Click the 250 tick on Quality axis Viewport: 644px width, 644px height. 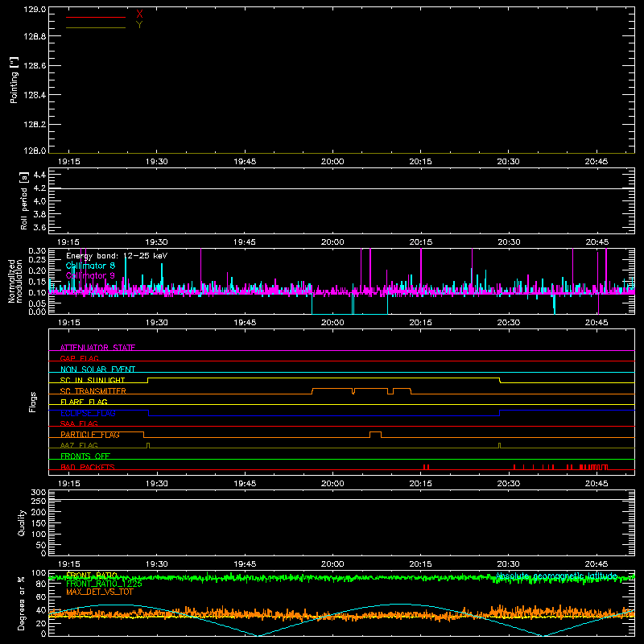click(x=38, y=501)
